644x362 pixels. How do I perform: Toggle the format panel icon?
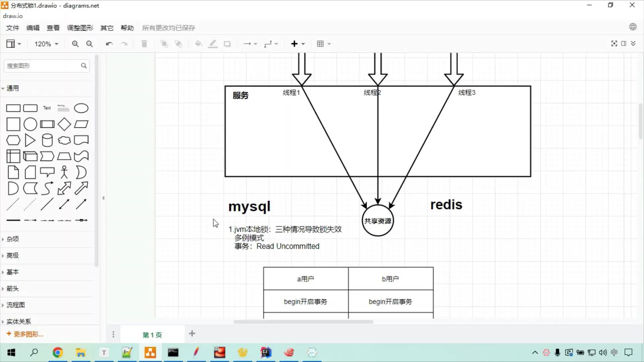click(624, 44)
